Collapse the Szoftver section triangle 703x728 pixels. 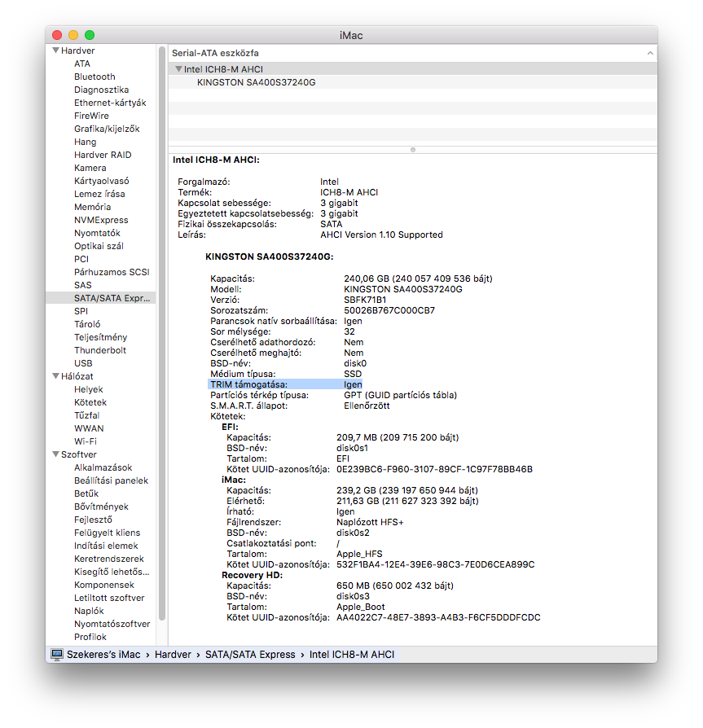click(x=55, y=454)
